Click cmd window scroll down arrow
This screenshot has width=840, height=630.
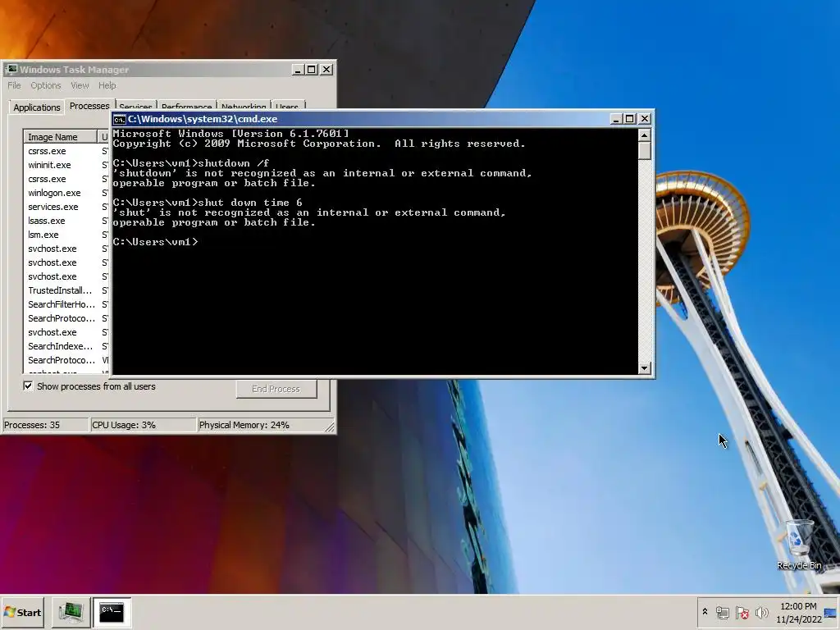645,368
